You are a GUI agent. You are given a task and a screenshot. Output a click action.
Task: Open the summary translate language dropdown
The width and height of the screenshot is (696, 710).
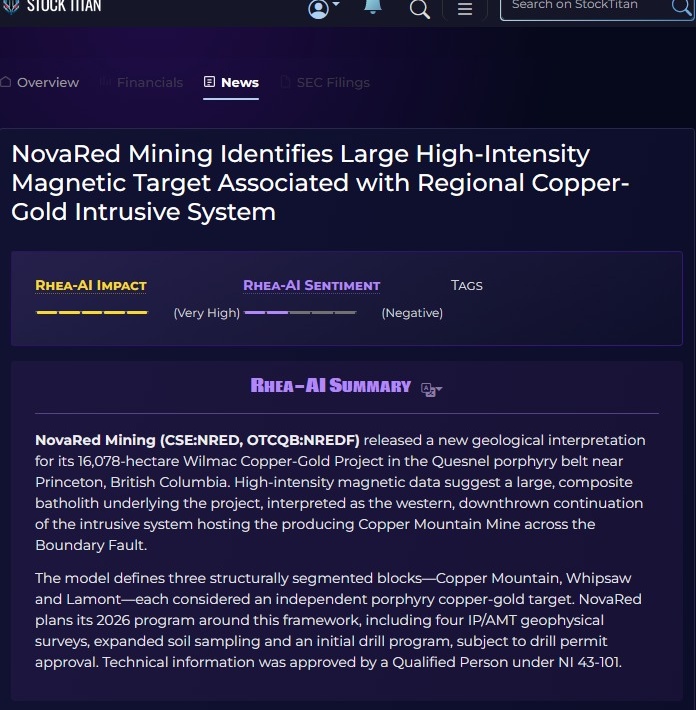pos(432,389)
